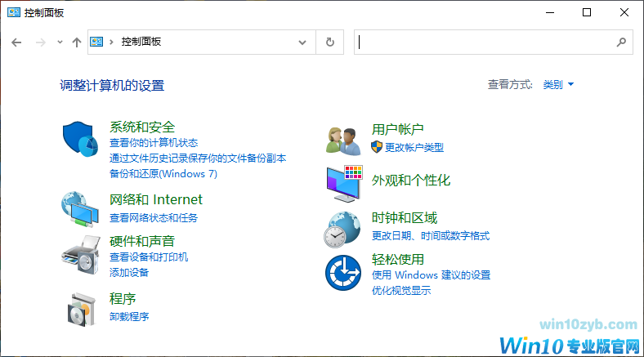Refresh the Control Panel view
644x357 pixels.
coord(330,42)
